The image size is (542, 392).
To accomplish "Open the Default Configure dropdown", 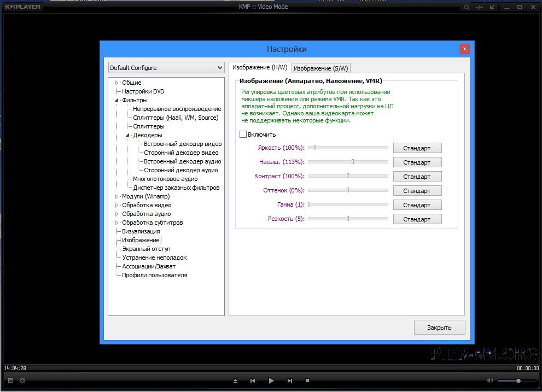I will [x=166, y=68].
